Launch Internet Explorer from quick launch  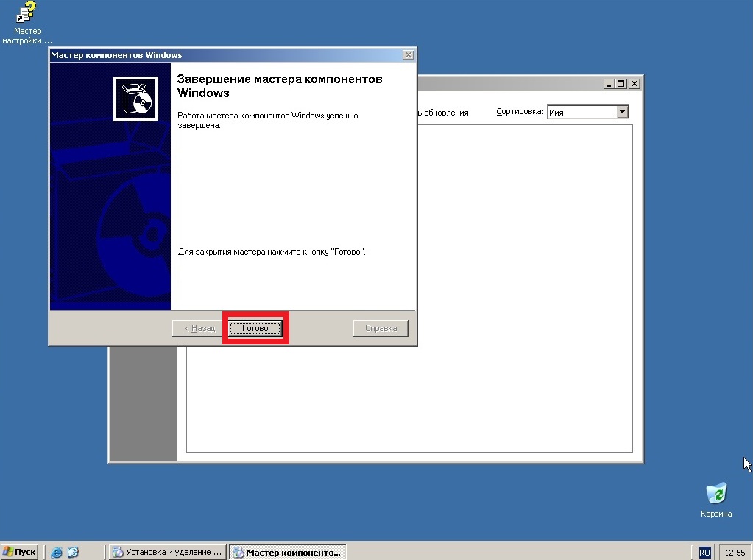tap(56, 553)
